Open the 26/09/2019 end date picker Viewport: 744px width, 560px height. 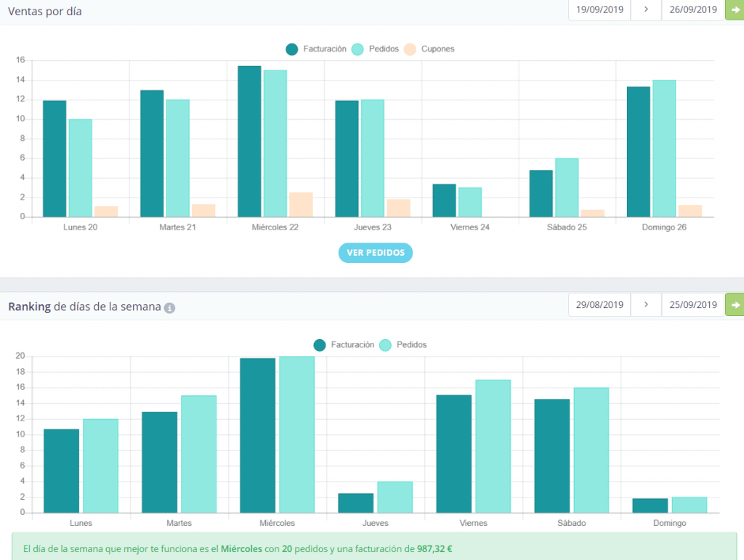pyautogui.click(x=692, y=9)
